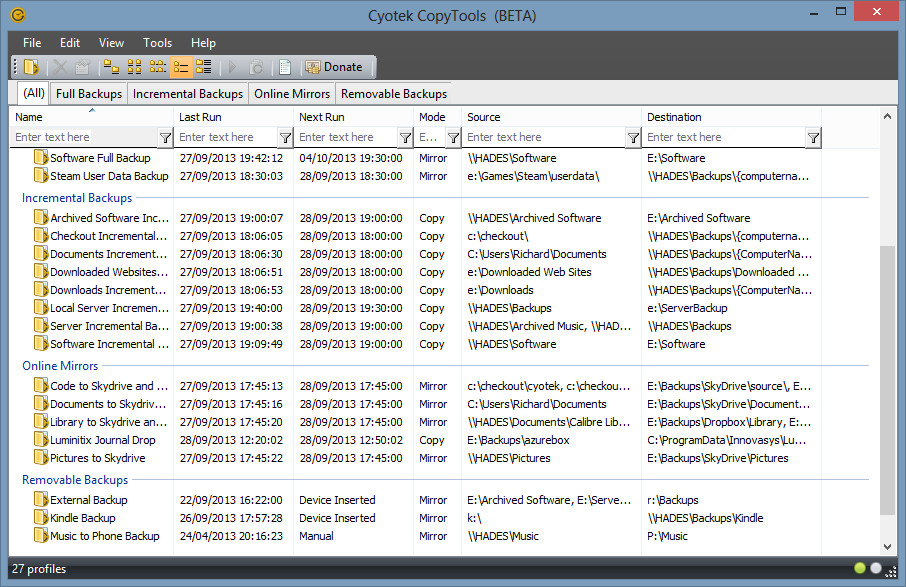Click the greyed-out Delete X toolbar icon
This screenshot has width=906, height=587.
click(60, 67)
